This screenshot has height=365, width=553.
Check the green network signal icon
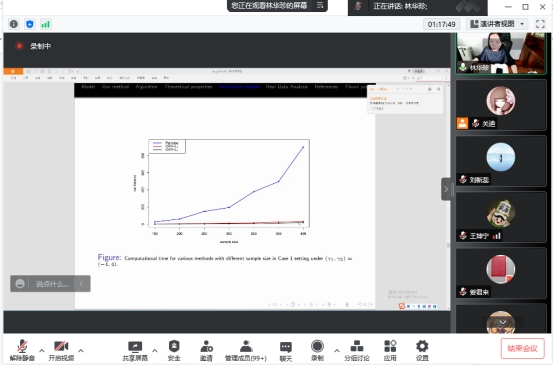click(x=45, y=24)
